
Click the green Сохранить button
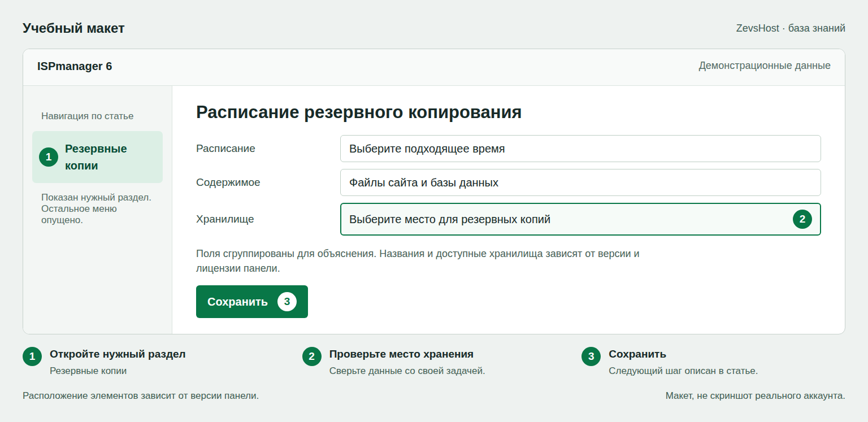pyautogui.click(x=252, y=302)
